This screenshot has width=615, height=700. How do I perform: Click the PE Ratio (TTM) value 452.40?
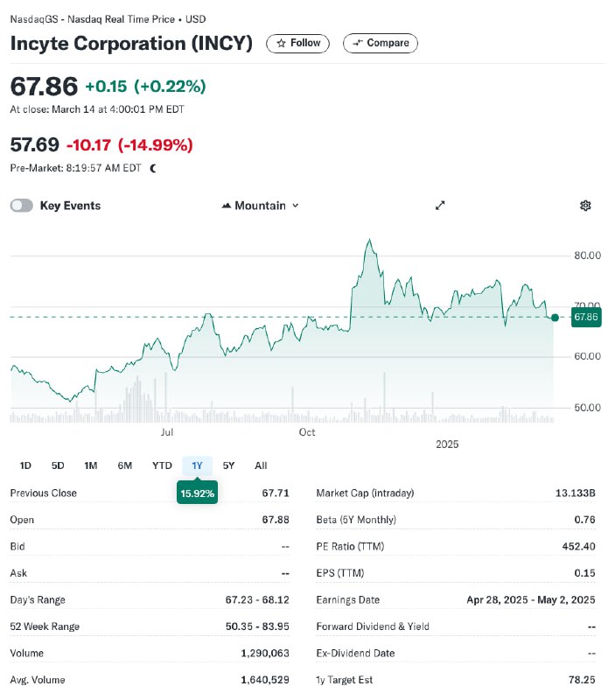578,546
